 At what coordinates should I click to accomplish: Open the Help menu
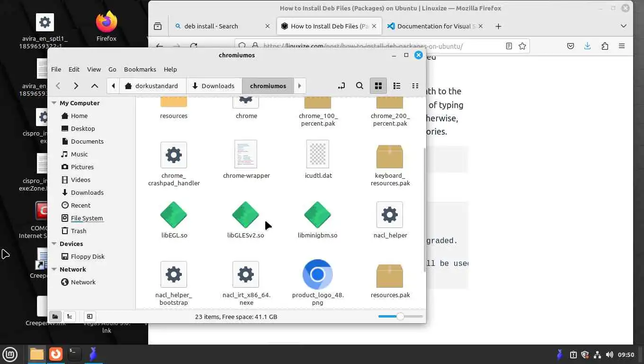(170, 69)
